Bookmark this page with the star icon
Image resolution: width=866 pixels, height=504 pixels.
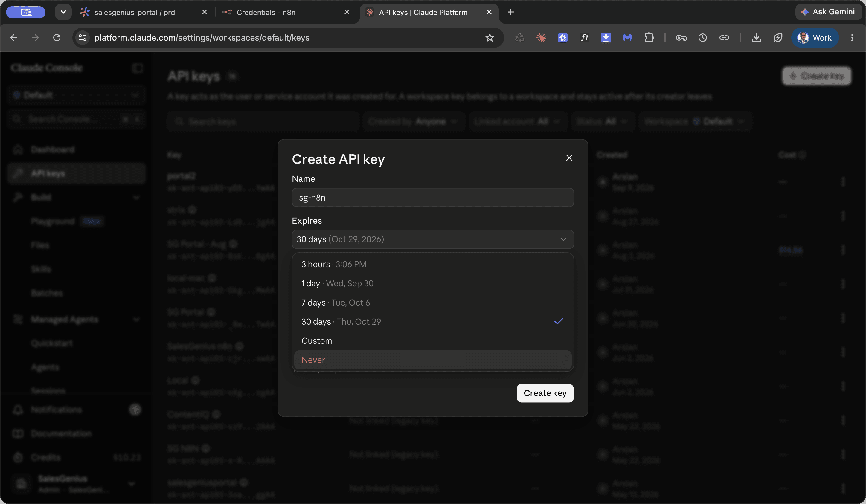click(490, 37)
